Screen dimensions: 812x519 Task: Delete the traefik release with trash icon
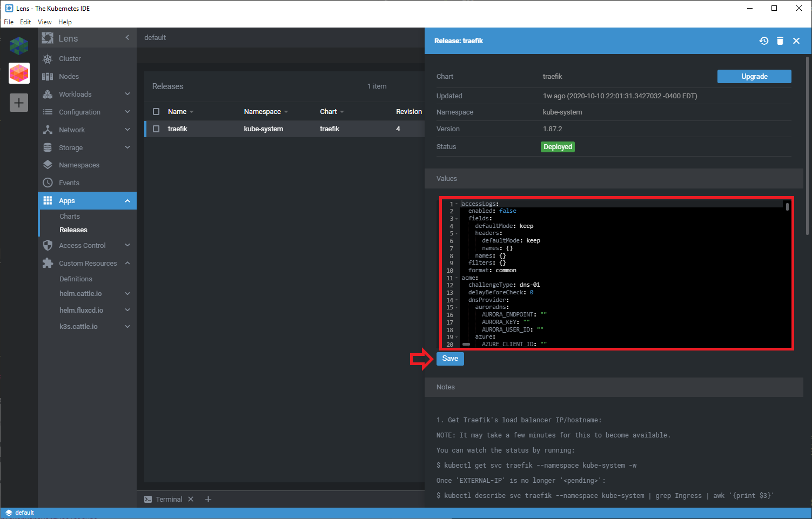780,41
